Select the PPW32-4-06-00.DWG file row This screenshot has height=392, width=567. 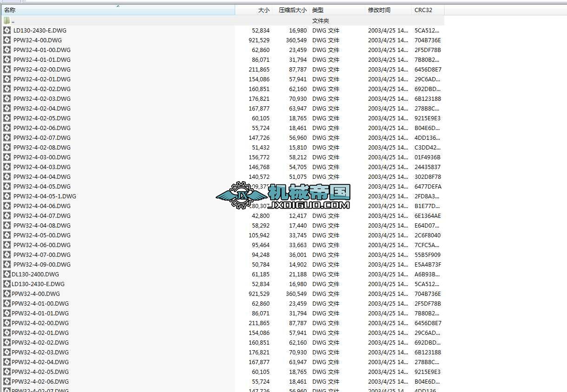(x=41, y=245)
